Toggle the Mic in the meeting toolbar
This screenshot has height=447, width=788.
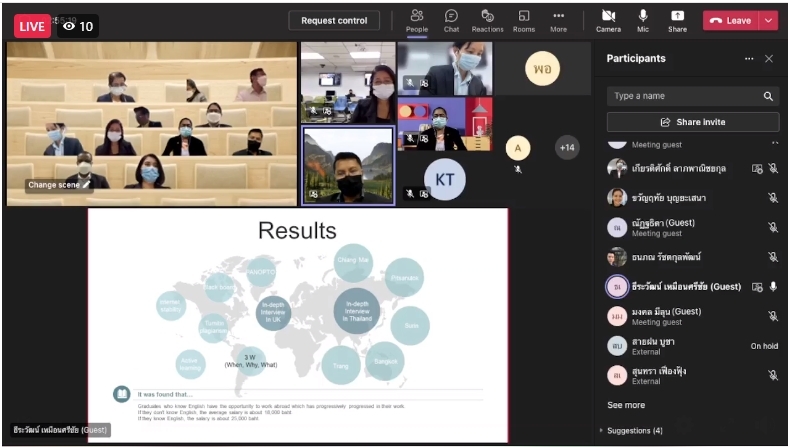coord(643,21)
